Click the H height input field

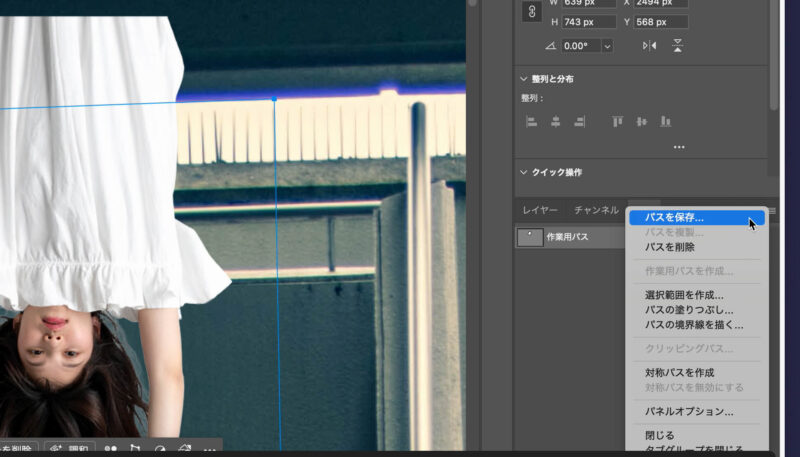(x=583, y=22)
